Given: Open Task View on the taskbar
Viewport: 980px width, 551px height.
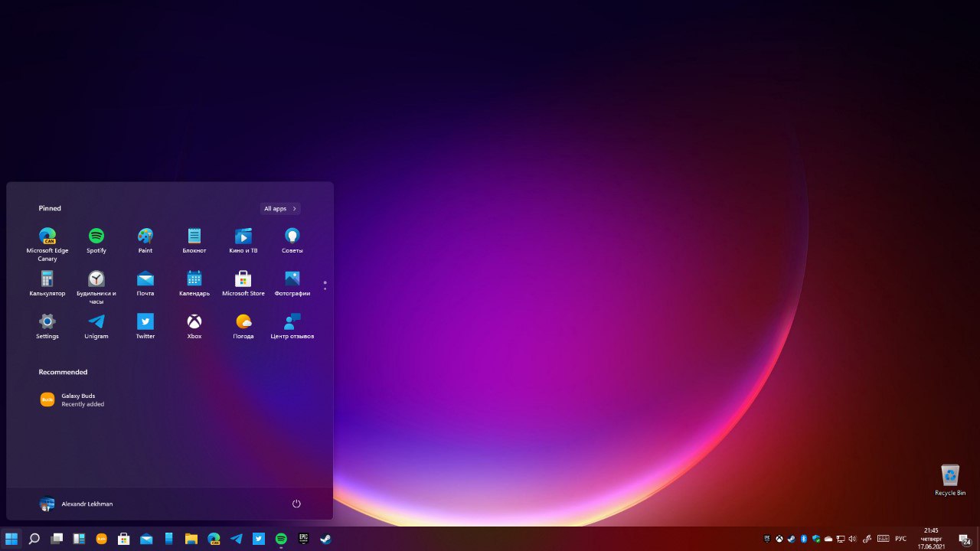Looking at the screenshot, I should click(57, 539).
